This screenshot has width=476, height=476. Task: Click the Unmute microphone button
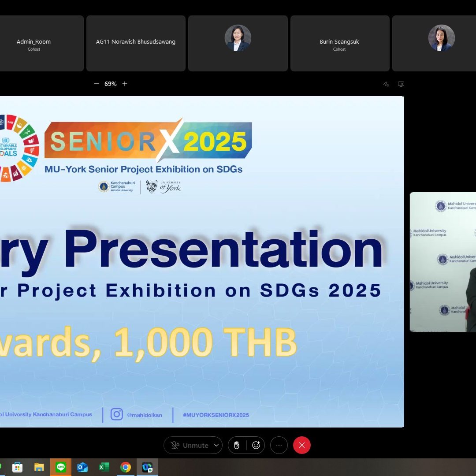(x=190, y=445)
